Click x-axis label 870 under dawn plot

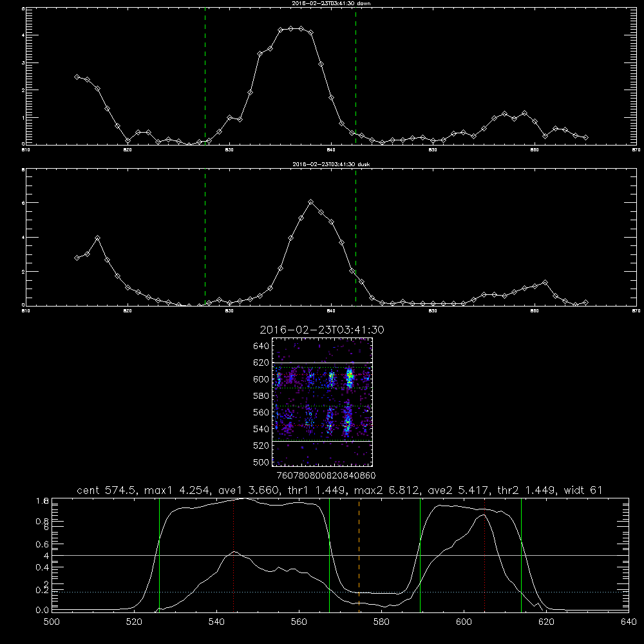pyautogui.click(x=636, y=150)
